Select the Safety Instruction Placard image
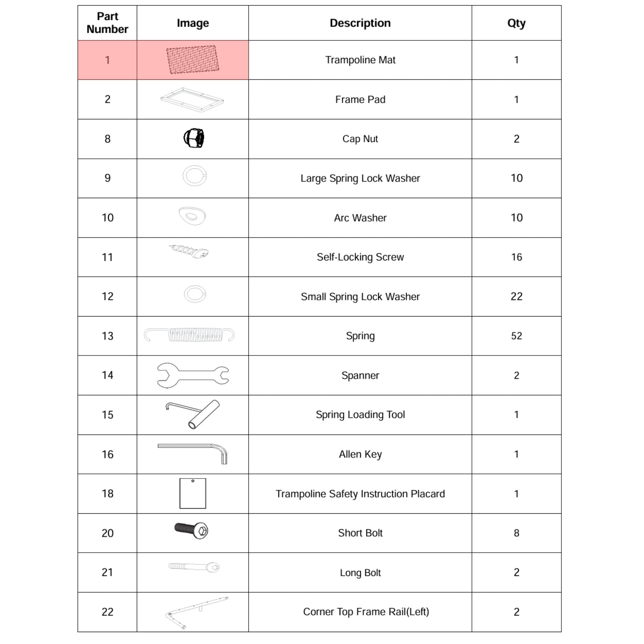The height and width of the screenshot is (644, 644). coord(193,493)
